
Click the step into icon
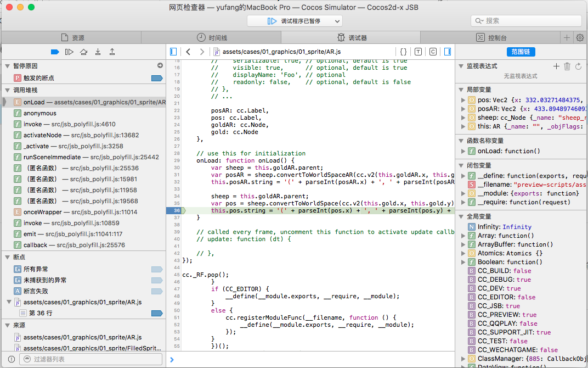coord(98,52)
